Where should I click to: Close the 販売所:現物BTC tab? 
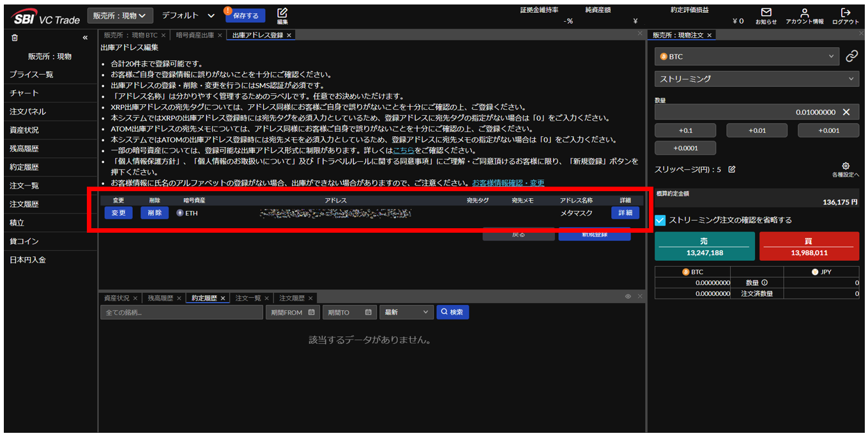pos(164,35)
